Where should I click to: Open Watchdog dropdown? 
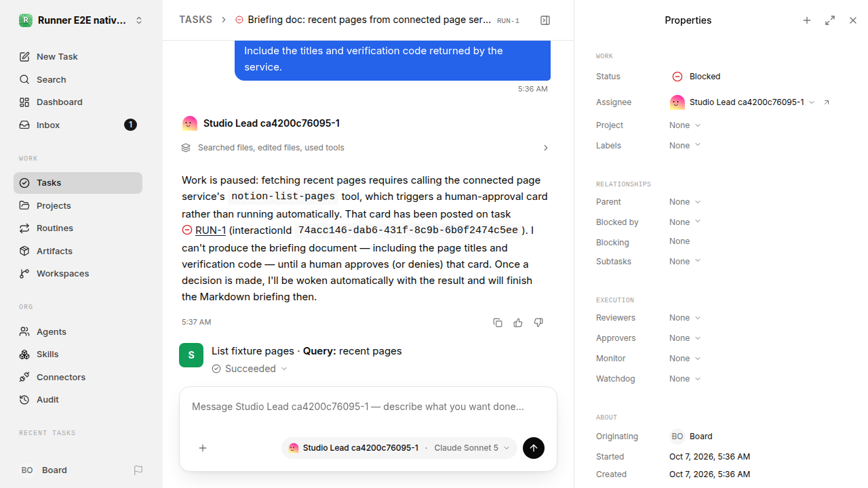[x=685, y=379]
